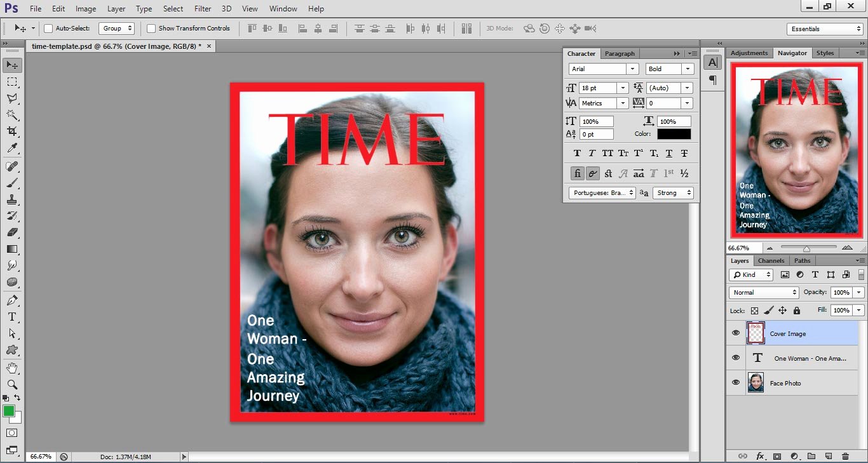The width and height of the screenshot is (868, 463).
Task: Select the Path Selection tool
Action: pyautogui.click(x=12, y=333)
